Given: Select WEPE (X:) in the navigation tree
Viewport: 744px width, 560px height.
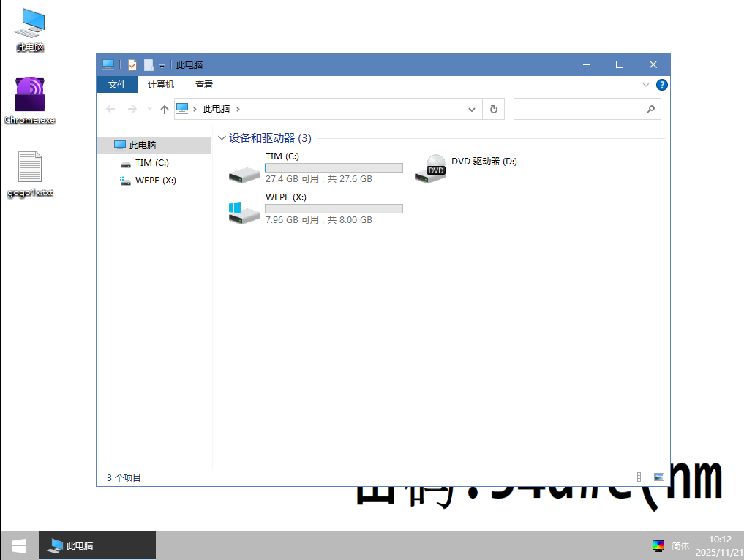Looking at the screenshot, I should tap(155, 181).
